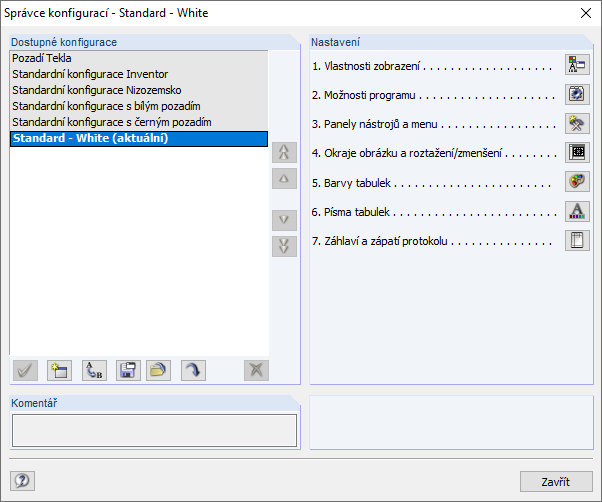The image size is (602, 502).
Task: Click the green checkmark apply configuration button
Action: click(x=25, y=370)
